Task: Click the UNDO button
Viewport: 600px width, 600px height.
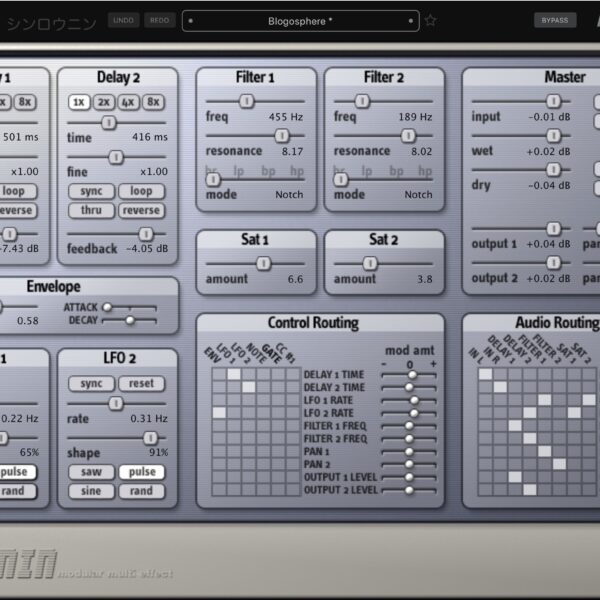Action: (123, 20)
